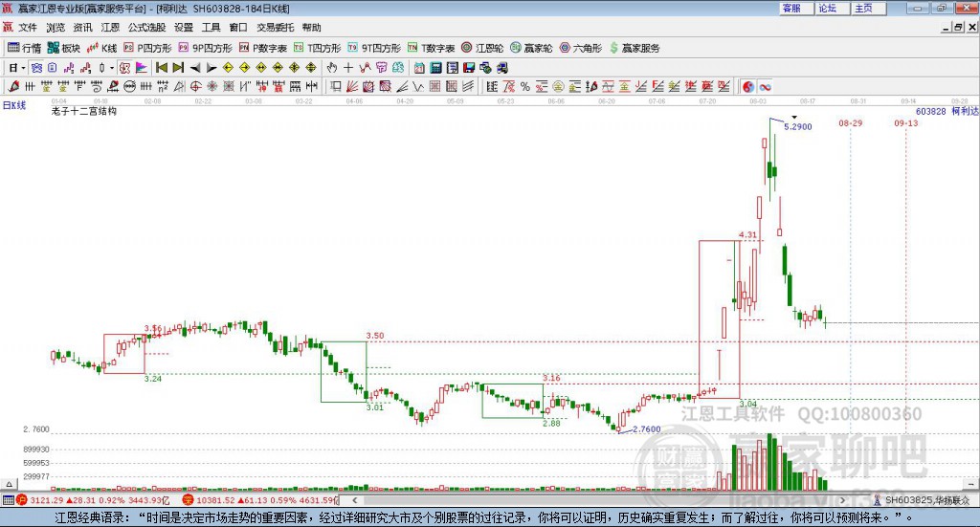Expand the candlestick type dropdown arrow
Image resolution: width=980 pixels, height=527 pixels.
(x=112, y=68)
